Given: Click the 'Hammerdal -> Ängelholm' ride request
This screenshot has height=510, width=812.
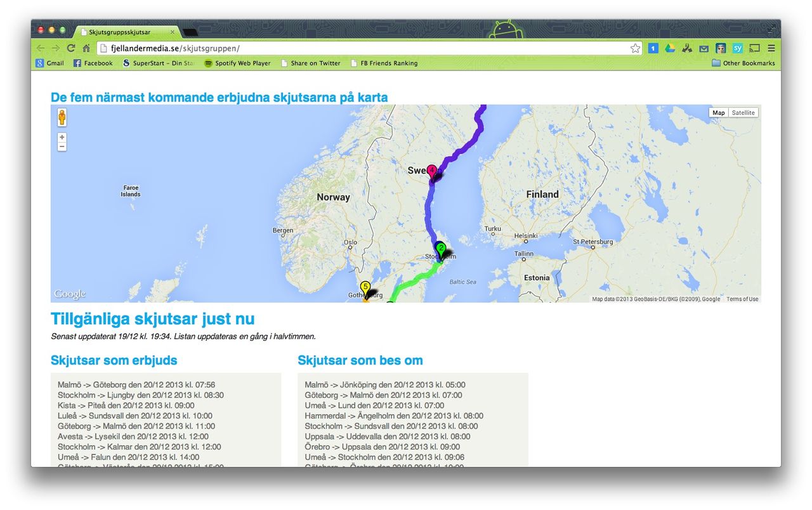Looking at the screenshot, I should click(x=394, y=415).
